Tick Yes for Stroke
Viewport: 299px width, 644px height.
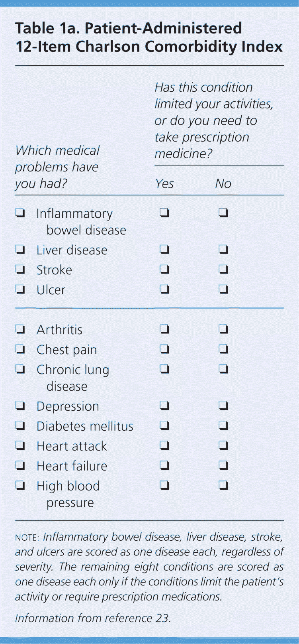(x=164, y=270)
